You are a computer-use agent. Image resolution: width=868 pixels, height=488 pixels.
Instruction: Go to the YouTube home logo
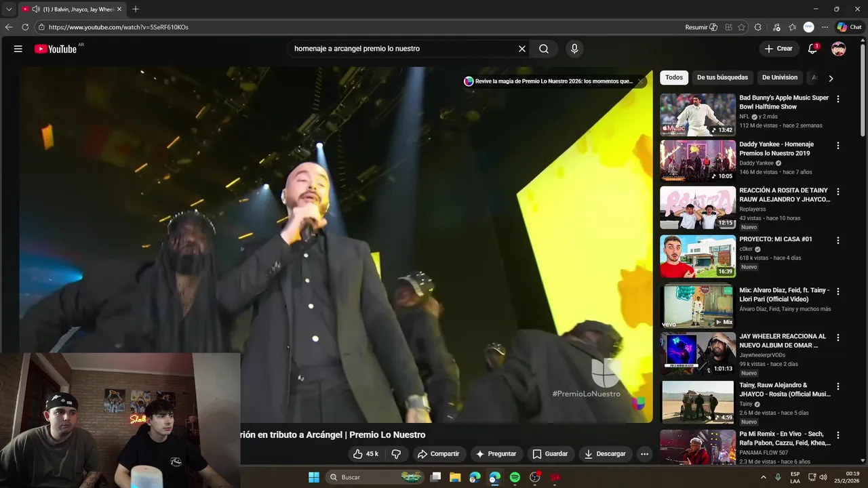[x=56, y=49]
